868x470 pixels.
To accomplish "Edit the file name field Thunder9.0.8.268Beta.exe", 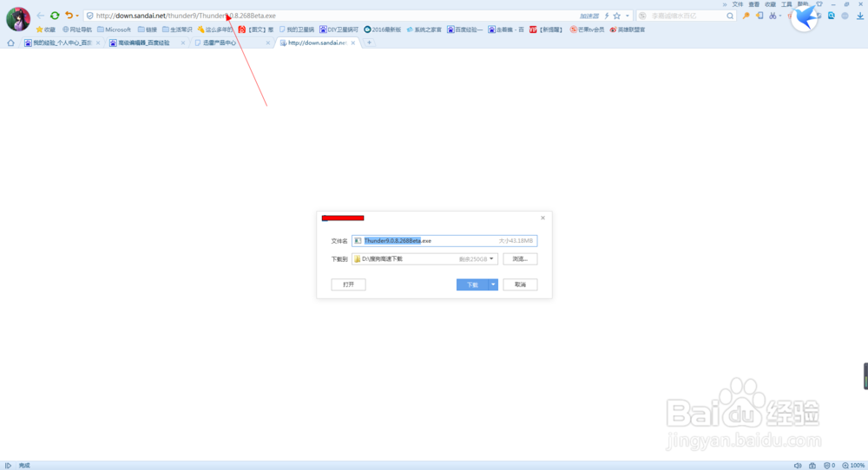I will [x=444, y=240].
